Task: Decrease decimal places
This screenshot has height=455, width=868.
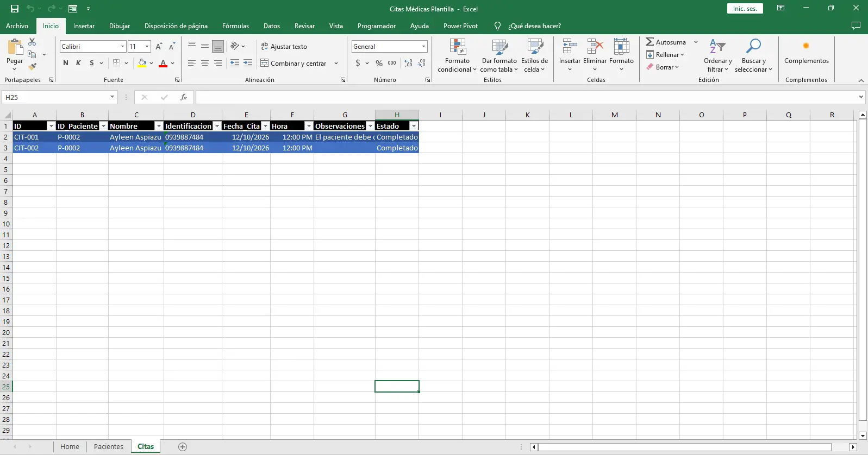Action: tap(422, 64)
